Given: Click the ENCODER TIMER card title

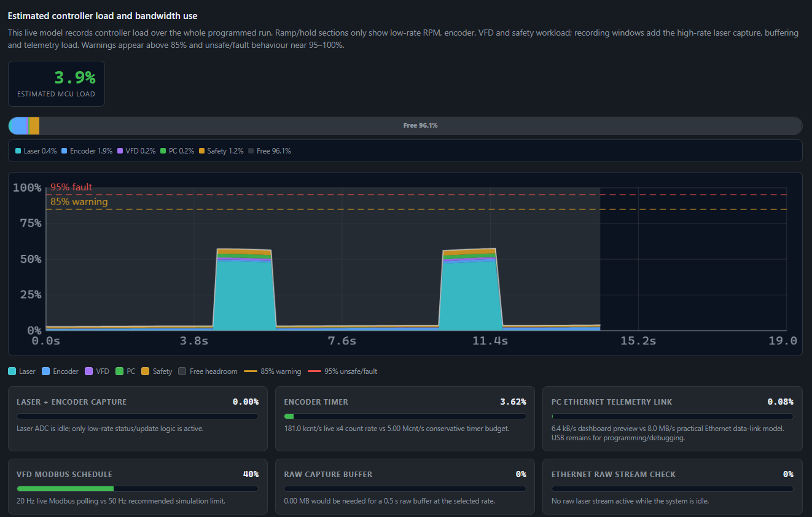Looking at the screenshot, I should tap(316, 402).
